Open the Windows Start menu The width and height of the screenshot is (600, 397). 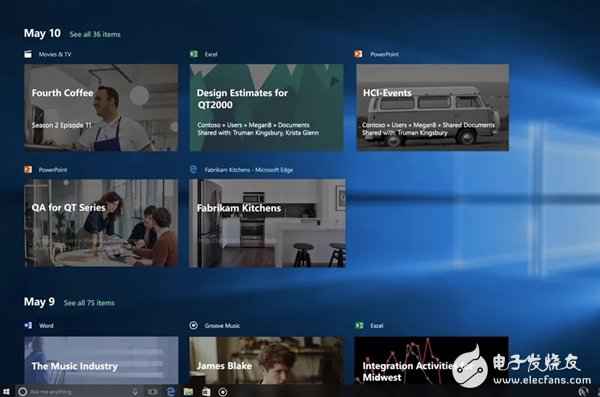[x=6, y=392]
